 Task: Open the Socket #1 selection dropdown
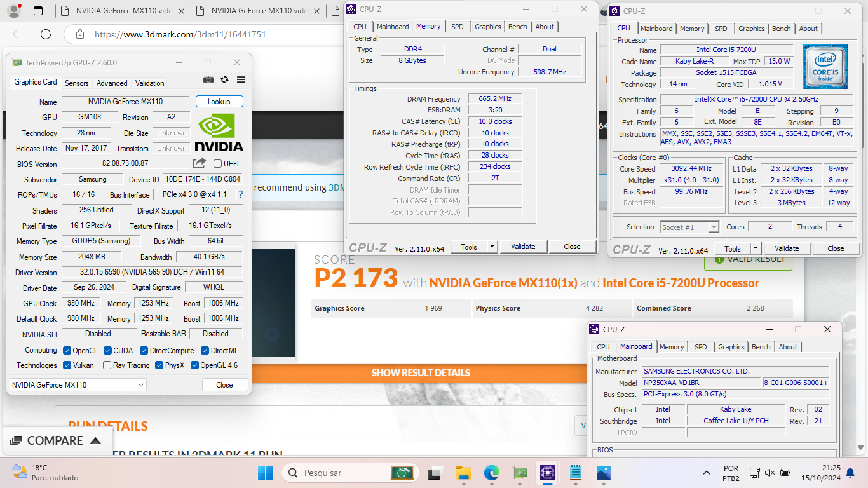pos(690,227)
